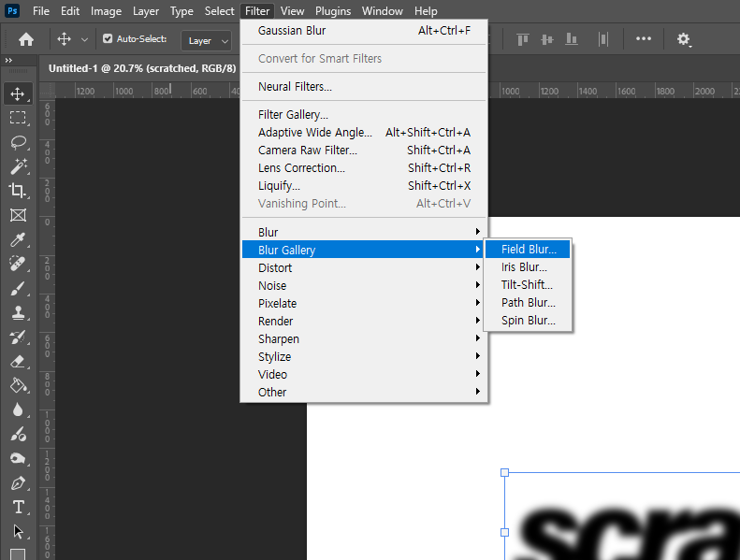740x560 pixels.
Task: Toggle the Auto-Select checkbox
Action: 108,38
